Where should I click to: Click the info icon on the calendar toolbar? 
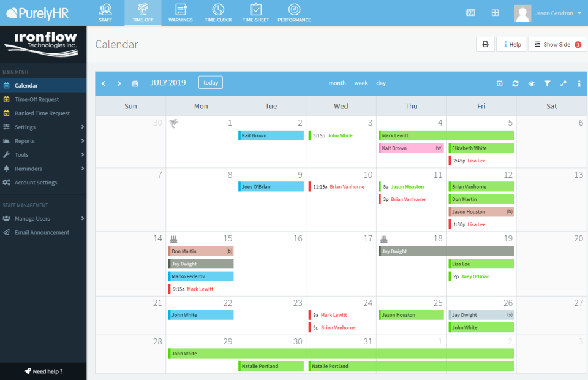click(579, 83)
